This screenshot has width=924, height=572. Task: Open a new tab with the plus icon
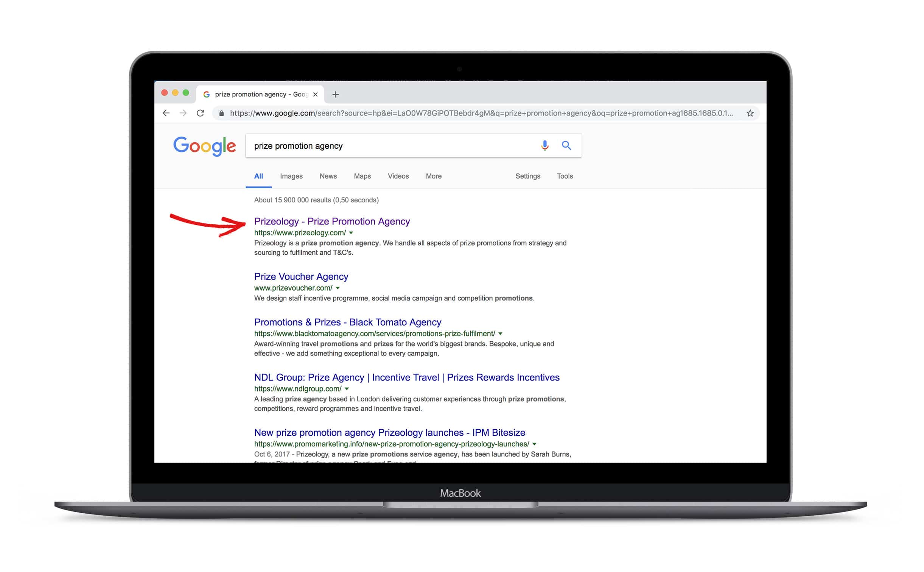click(335, 94)
